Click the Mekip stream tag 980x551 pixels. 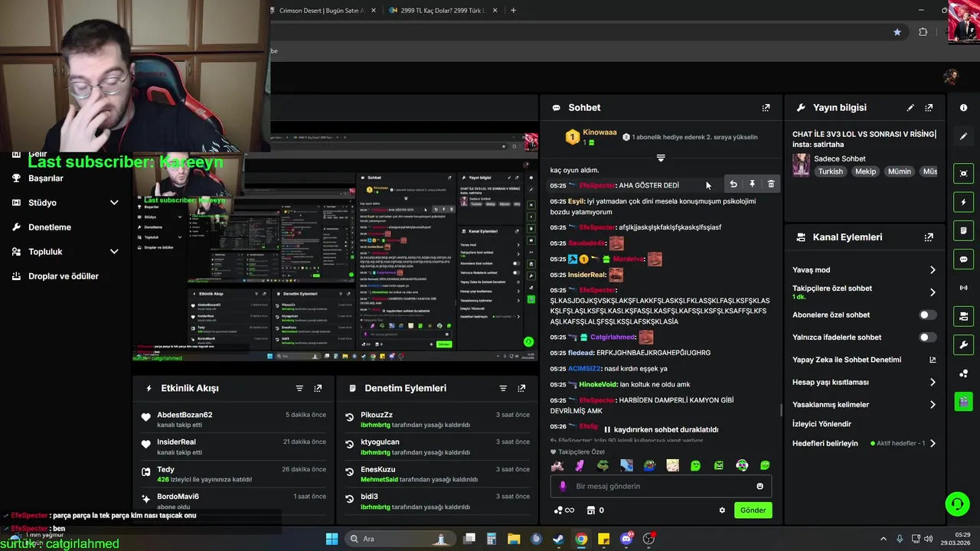(865, 171)
